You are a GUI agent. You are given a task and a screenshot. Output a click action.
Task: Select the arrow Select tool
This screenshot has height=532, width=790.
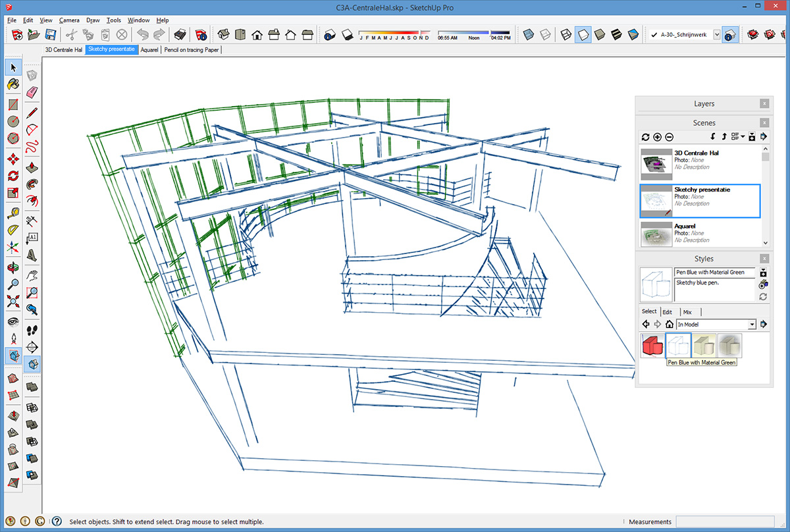tap(13, 68)
